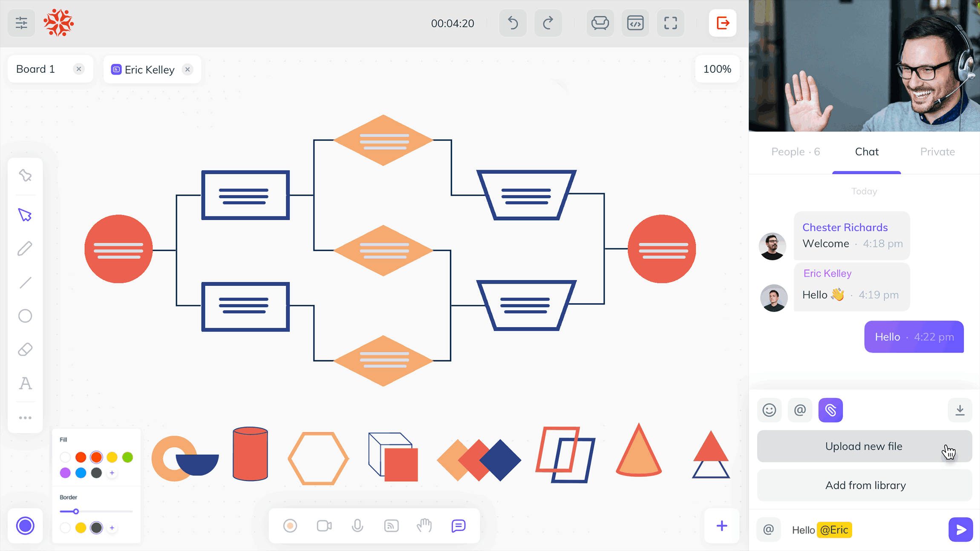Select the arrow/cursor tool
Screen dimensions: 980x551
tap(25, 215)
